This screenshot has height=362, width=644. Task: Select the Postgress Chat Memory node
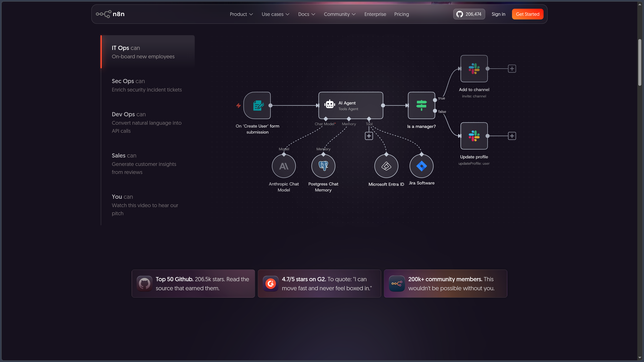[x=323, y=166]
